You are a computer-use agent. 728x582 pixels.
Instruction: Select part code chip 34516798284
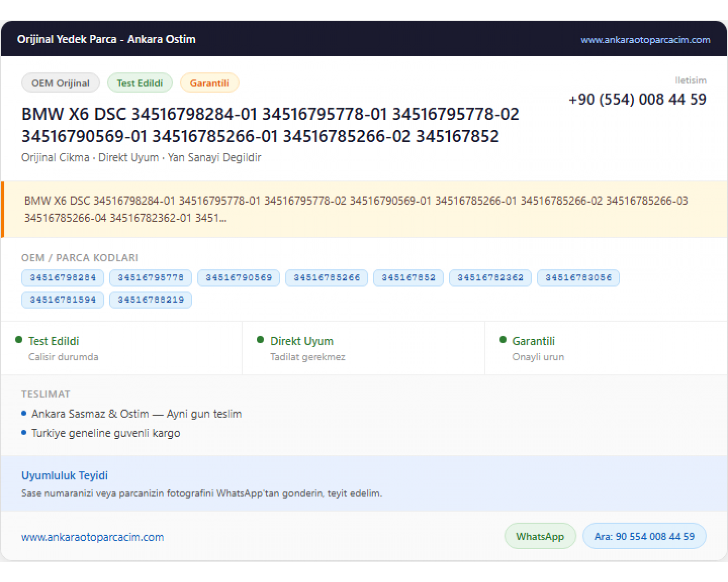(x=63, y=278)
